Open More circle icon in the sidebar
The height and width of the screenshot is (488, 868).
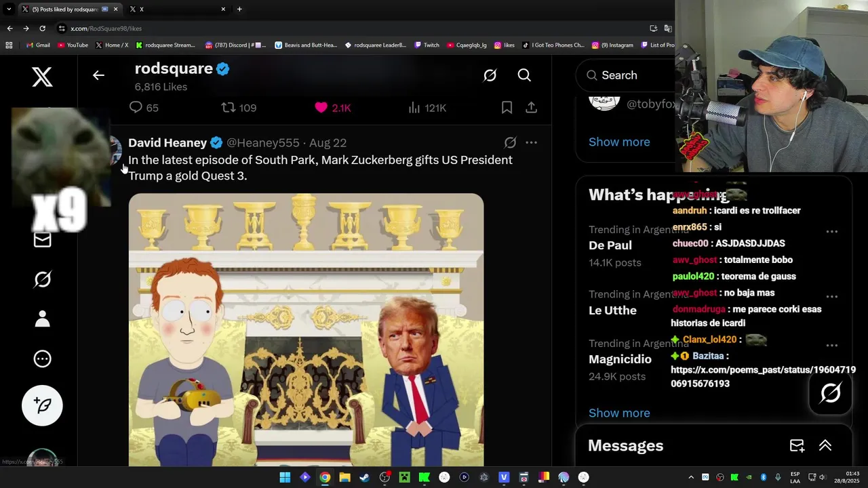pos(42,359)
